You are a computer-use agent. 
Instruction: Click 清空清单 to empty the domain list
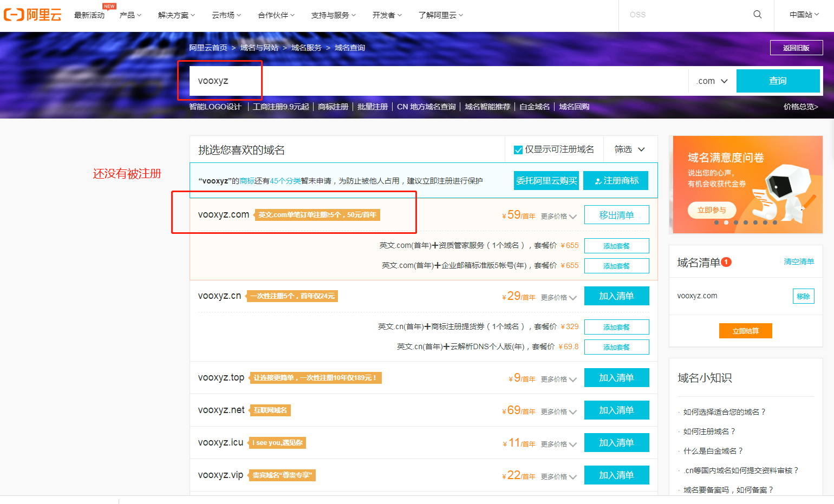tap(799, 261)
